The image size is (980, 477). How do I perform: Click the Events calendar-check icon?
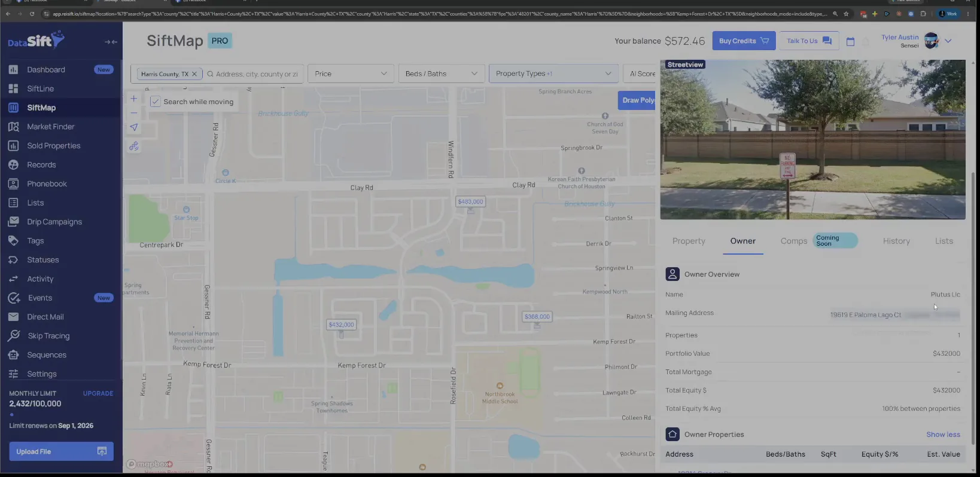point(14,298)
